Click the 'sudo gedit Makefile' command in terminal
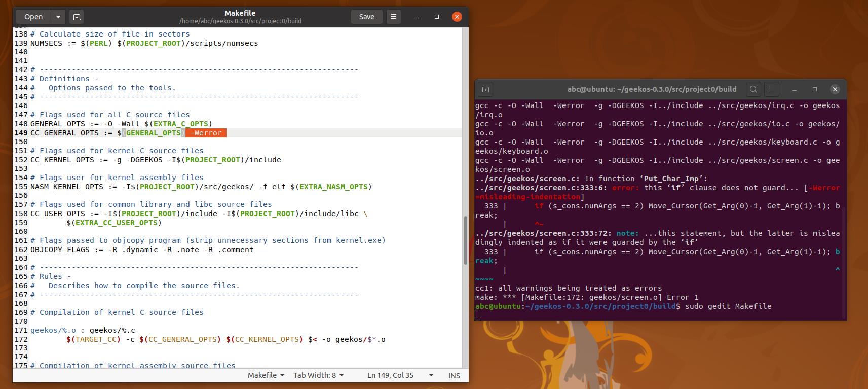868x389 pixels. [x=728, y=306]
